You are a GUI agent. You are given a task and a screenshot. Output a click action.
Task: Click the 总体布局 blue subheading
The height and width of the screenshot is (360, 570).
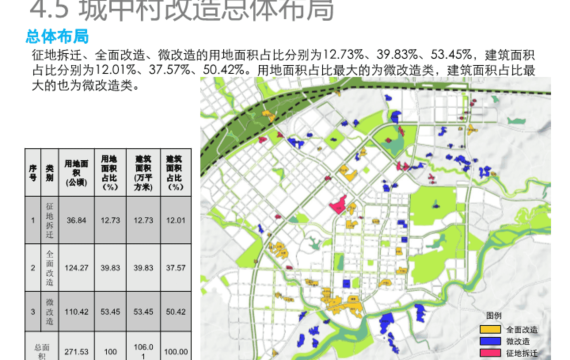tap(57, 36)
